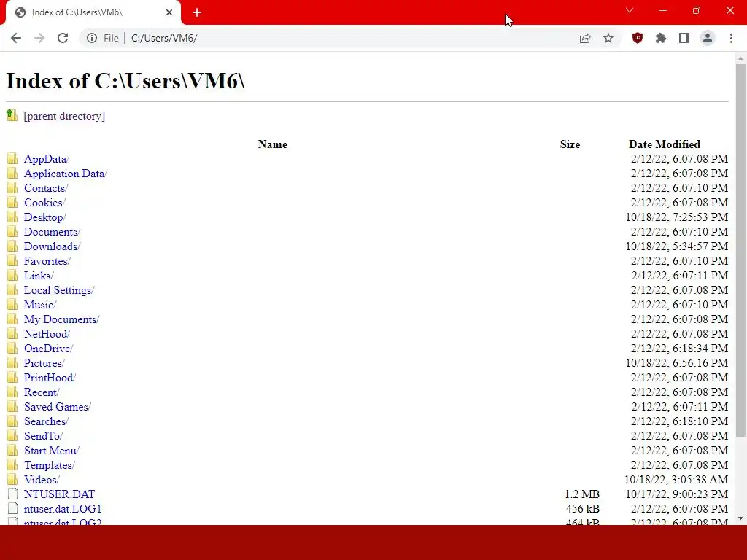
Task: Open the Desktop folder
Action: (x=44, y=217)
